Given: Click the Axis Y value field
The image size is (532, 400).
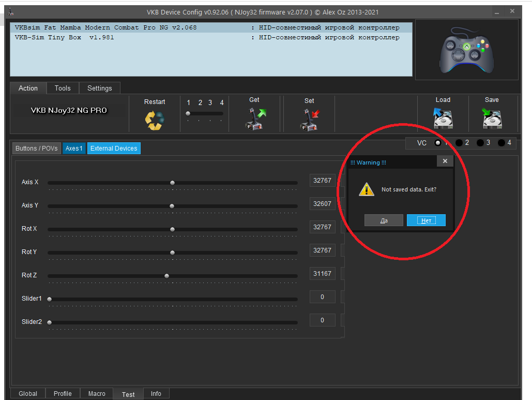Looking at the screenshot, I should click(322, 204).
